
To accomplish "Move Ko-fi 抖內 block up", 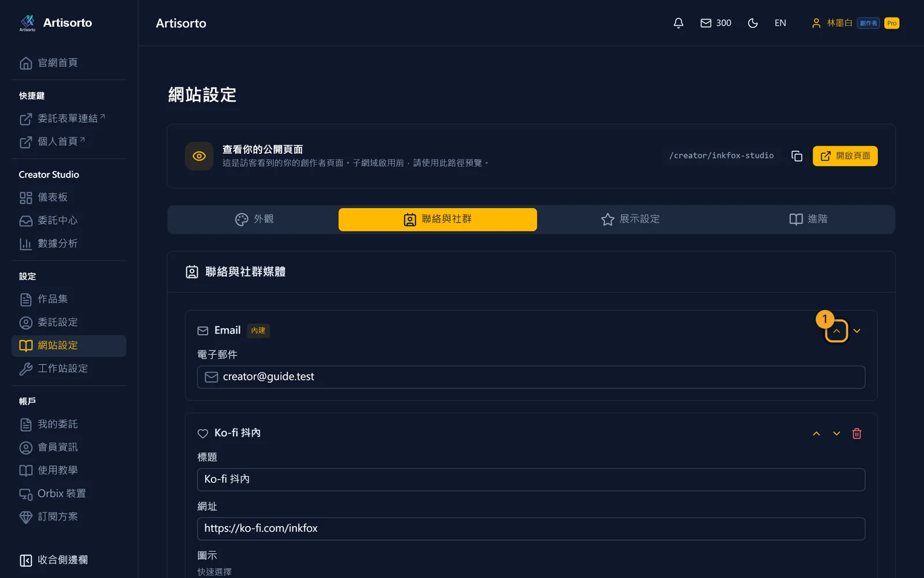I will point(817,433).
